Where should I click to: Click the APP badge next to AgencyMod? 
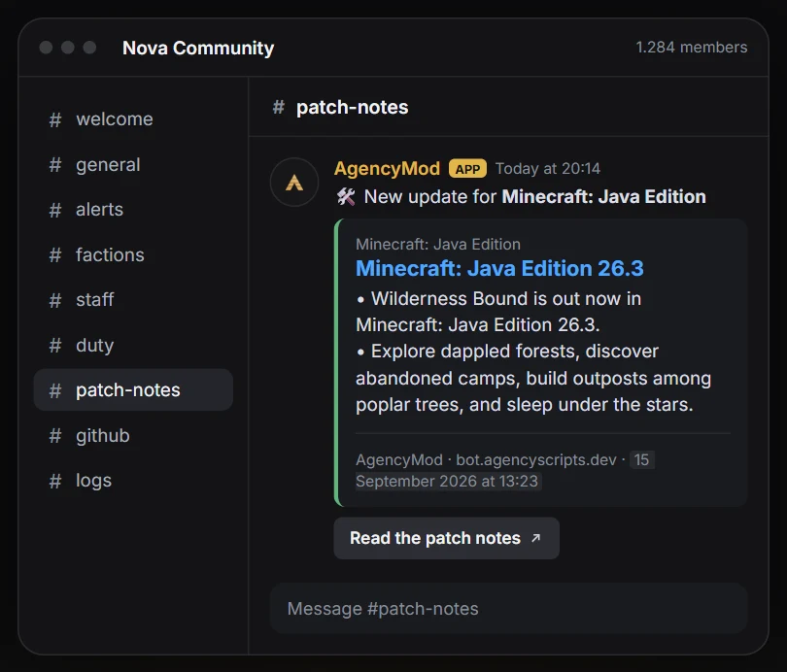[x=467, y=169]
